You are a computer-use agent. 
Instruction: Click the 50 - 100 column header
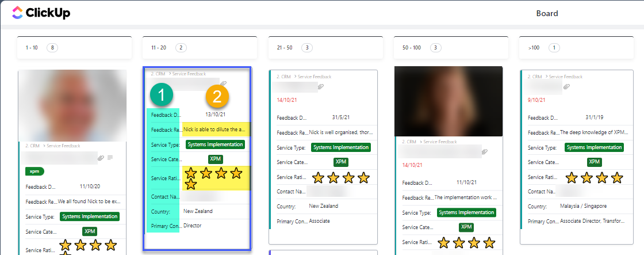(451, 48)
